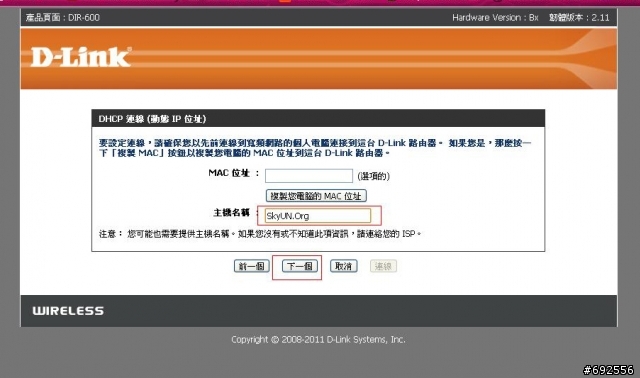Click the 產品頁面 : DIR-600 text

click(63, 18)
